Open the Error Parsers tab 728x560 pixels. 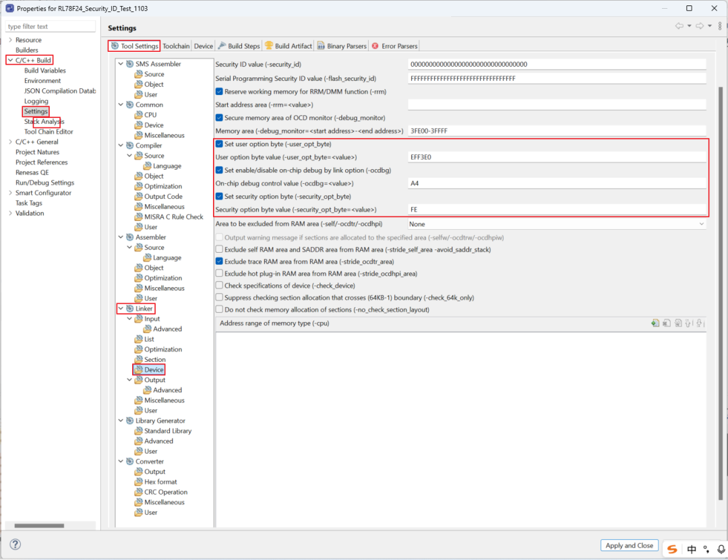(x=394, y=46)
